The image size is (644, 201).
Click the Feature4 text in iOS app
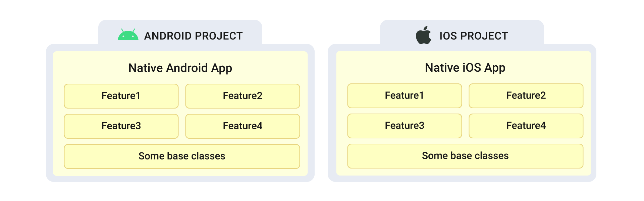tap(526, 126)
